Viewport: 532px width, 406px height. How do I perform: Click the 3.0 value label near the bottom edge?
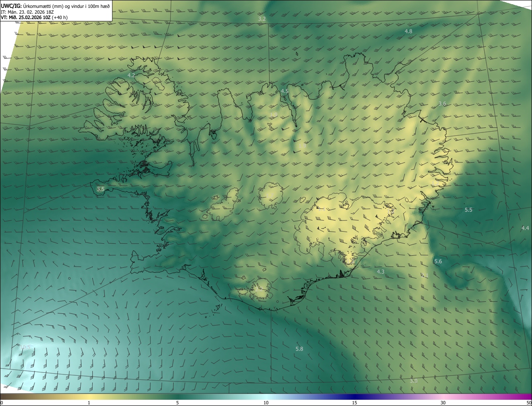point(414,381)
